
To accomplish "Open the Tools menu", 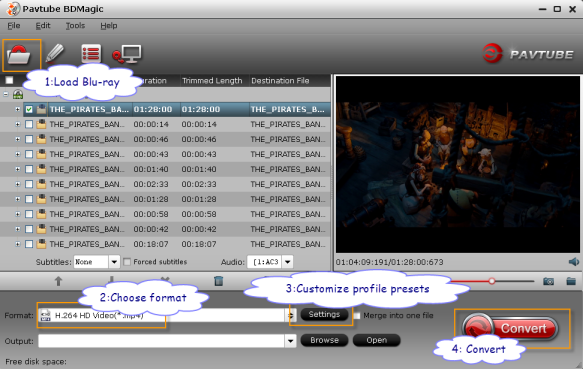I will (x=75, y=26).
